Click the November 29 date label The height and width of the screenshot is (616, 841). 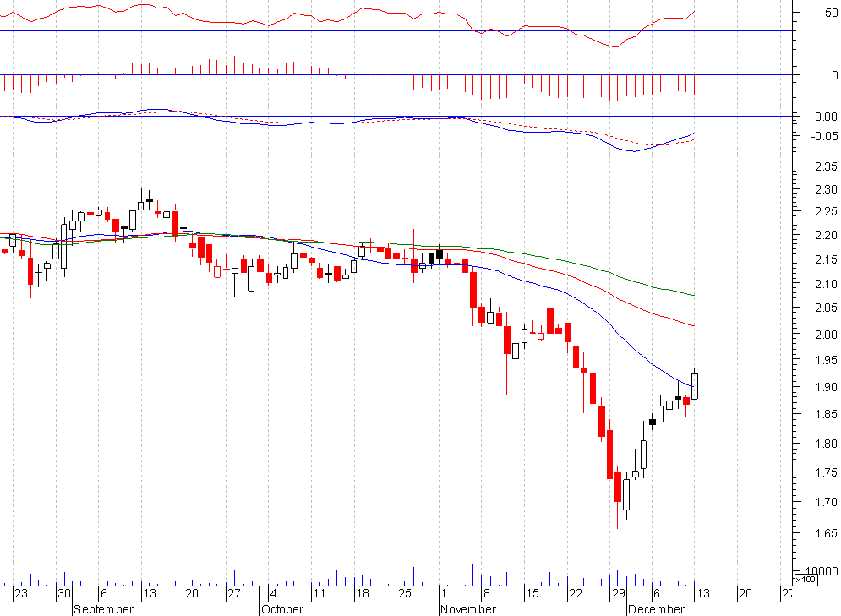pos(619,593)
